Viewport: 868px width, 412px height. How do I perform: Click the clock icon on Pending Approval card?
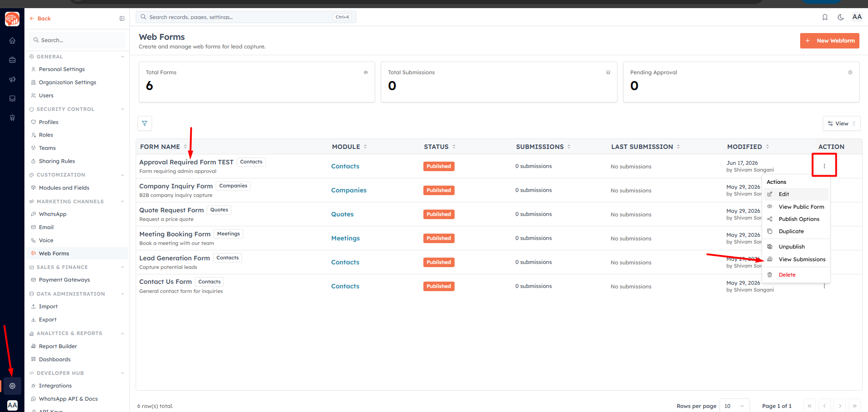850,72
